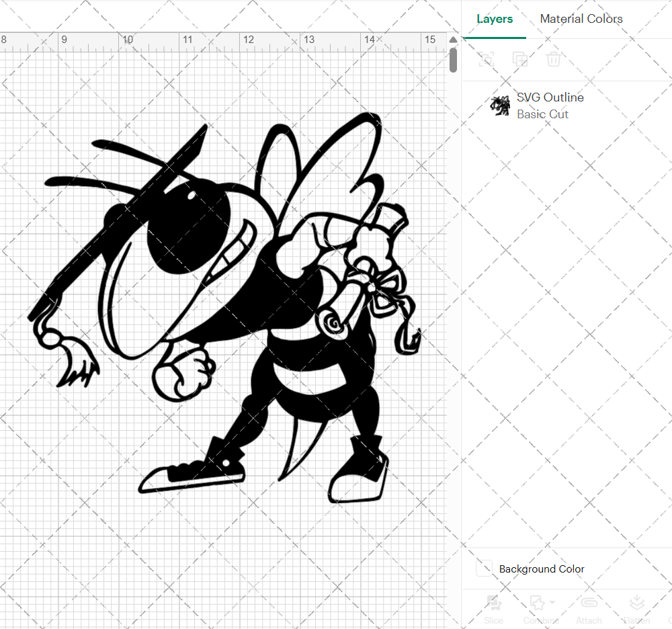Click the canvas scroll-up arrow

(x=453, y=40)
